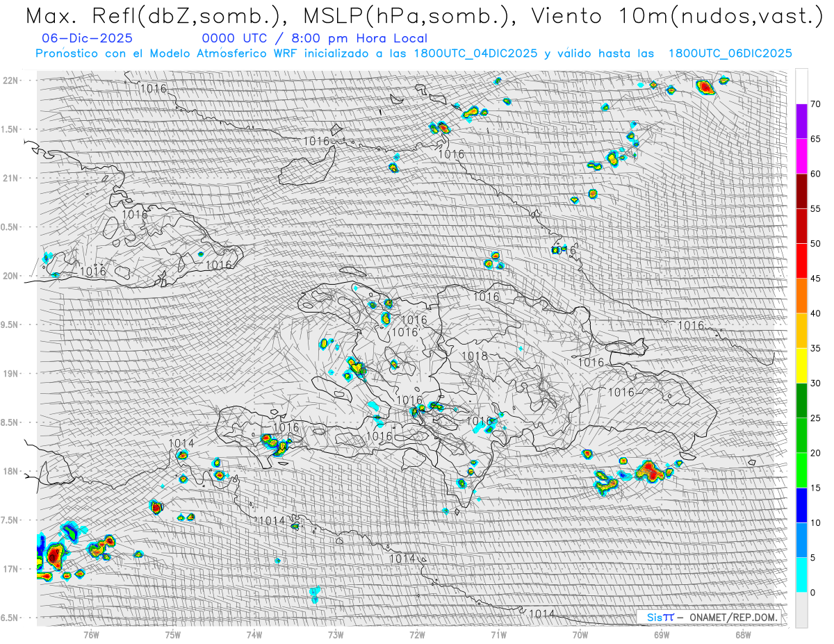This screenshot has height=644, width=834.
Task: Click the "72W" longitude label
Action: click(417, 634)
